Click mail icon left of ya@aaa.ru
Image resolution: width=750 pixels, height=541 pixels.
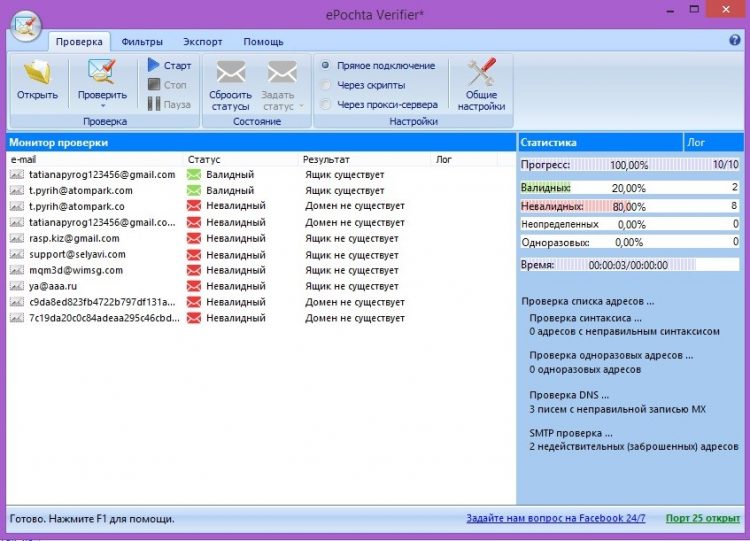[x=17, y=286]
